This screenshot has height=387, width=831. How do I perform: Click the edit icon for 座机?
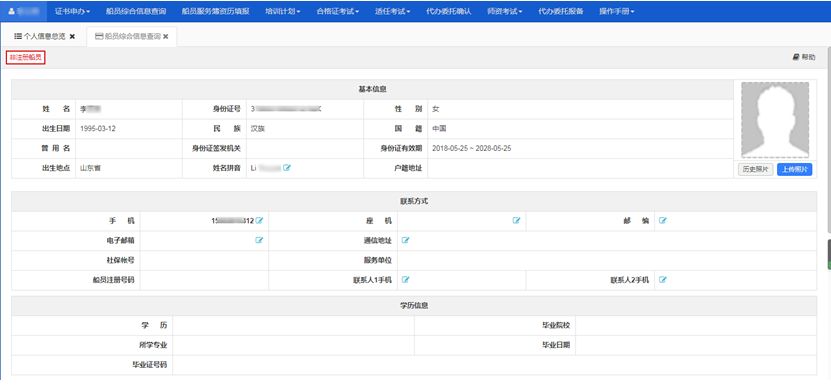[x=517, y=221]
